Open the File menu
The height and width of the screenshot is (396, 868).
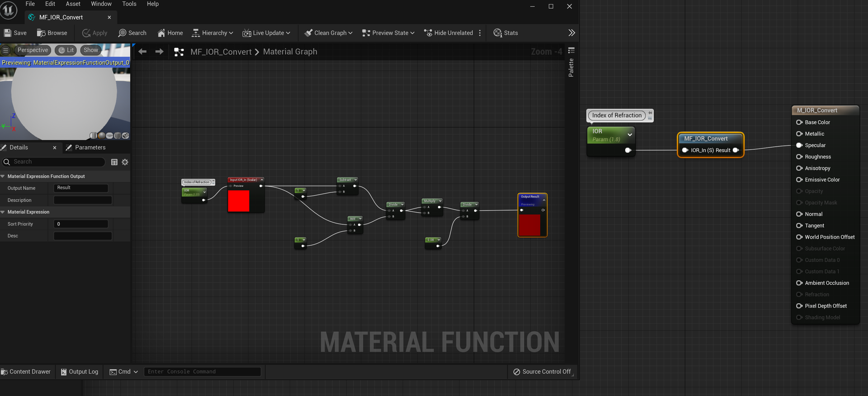tap(30, 4)
